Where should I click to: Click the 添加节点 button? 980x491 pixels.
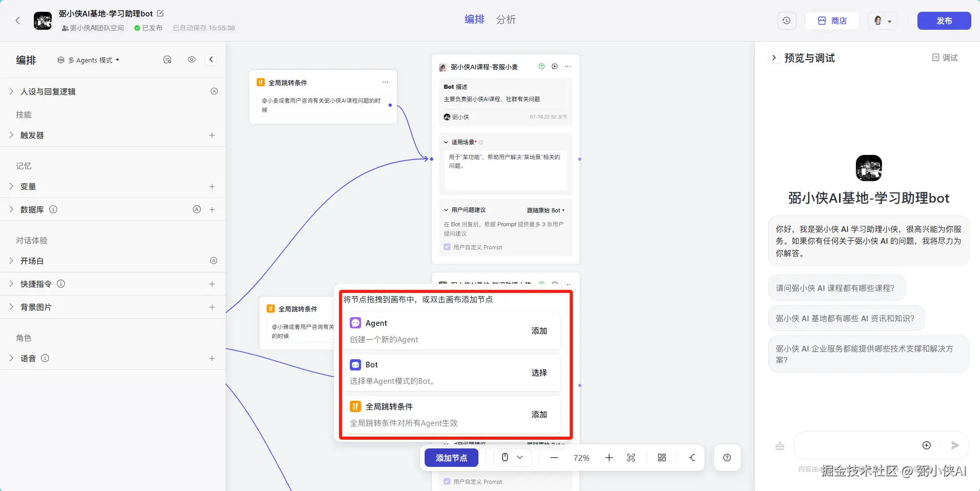(451, 458)
